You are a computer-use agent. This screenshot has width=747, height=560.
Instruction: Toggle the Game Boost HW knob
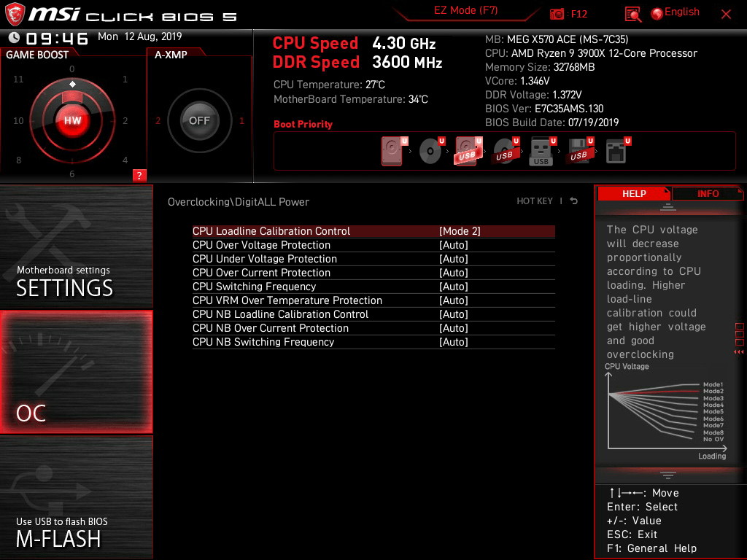[x=72, y=120]
